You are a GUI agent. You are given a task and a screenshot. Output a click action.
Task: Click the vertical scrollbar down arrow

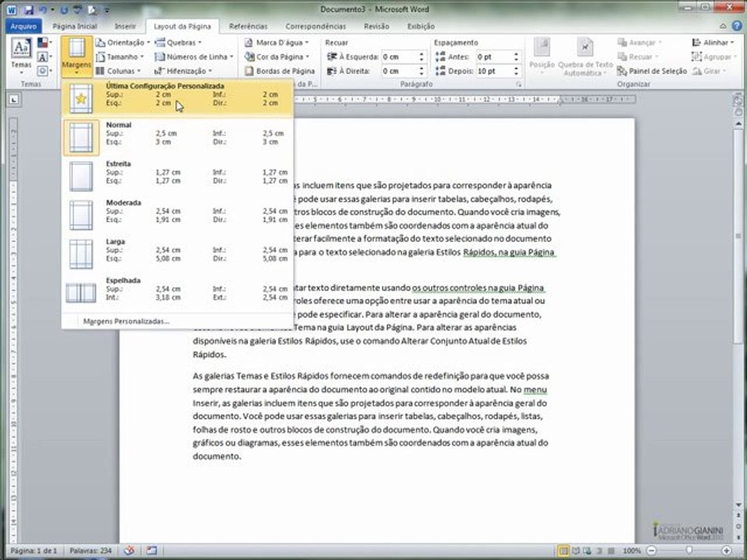(x=738, y=505)
